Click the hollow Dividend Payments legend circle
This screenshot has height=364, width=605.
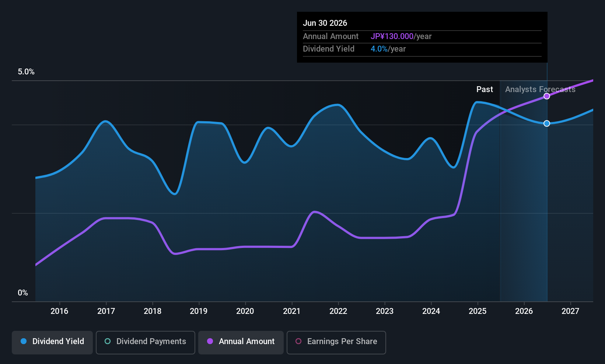(x=108, y=341)
